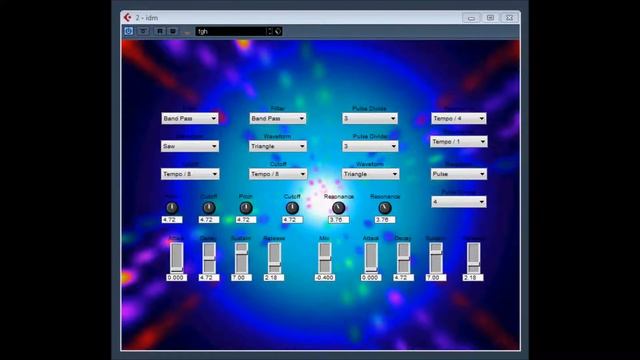Open the Tempo / 1 dropdown
The width and height of the screenshot is (640, 360).
[x=458, y=142]
